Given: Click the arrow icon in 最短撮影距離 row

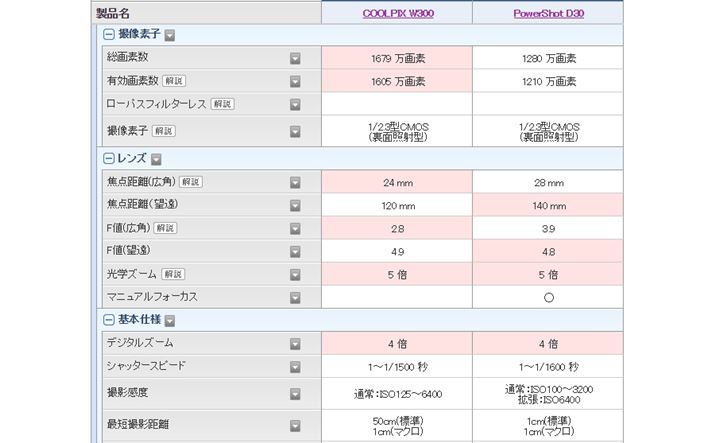Looking at the screenshot, I should point(295,426).
